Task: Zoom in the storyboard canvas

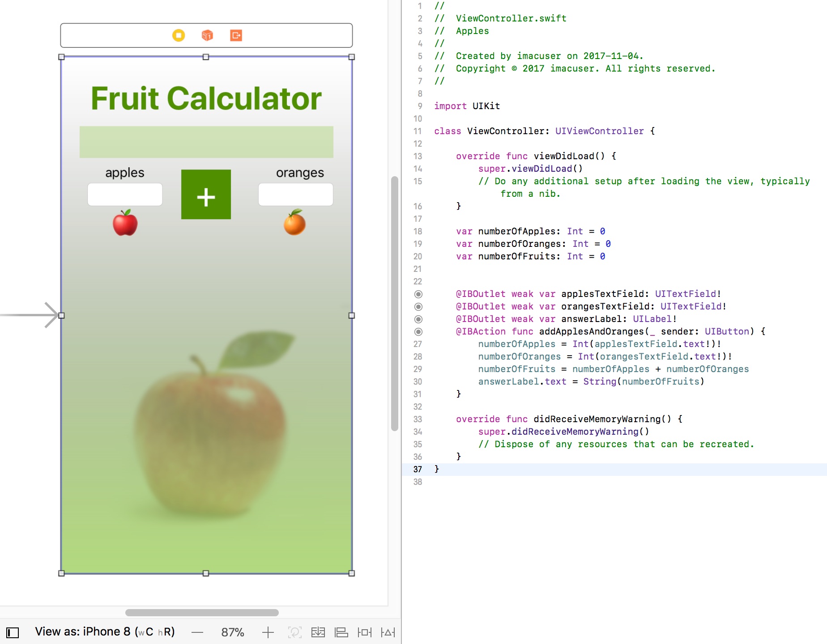Action: click(268, 632)
